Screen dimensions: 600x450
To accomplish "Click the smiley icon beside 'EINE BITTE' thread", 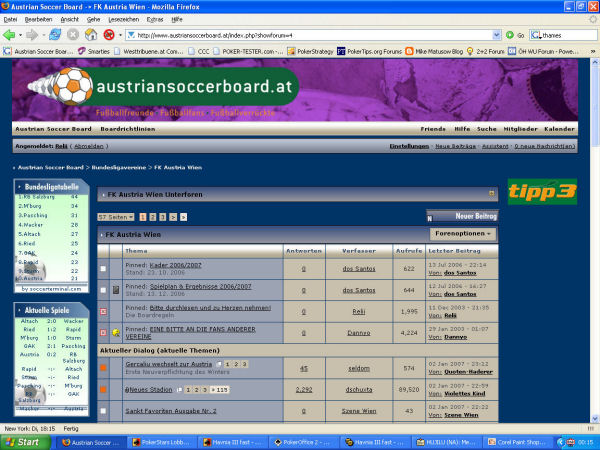I will coord(116,333).
